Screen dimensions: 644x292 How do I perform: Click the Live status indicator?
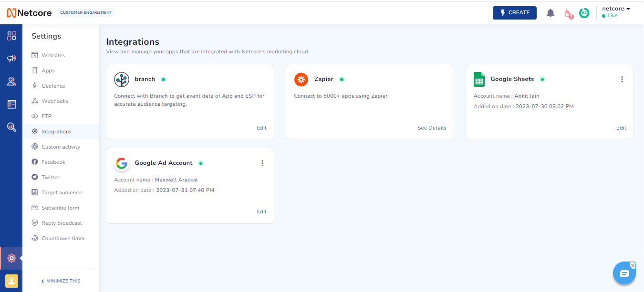click(x=610, y=16)
